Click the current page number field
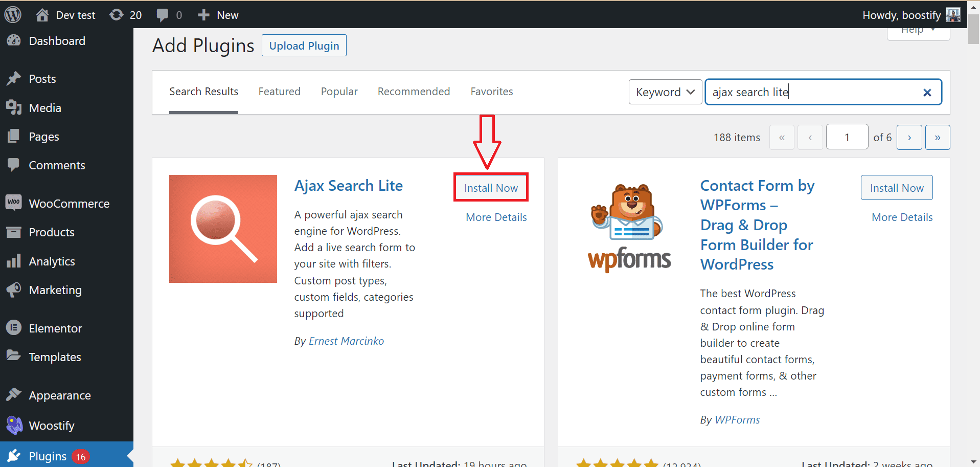980x467 pixels. pos(847,137)
